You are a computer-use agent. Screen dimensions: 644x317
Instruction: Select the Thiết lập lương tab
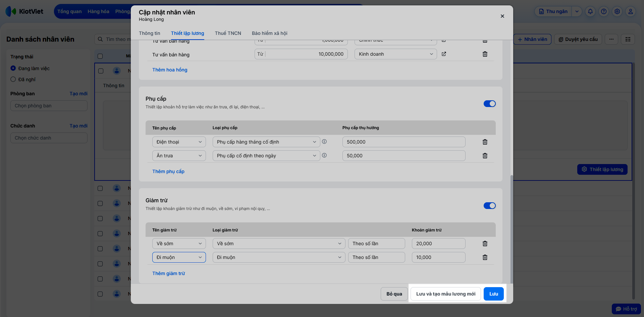187,33
